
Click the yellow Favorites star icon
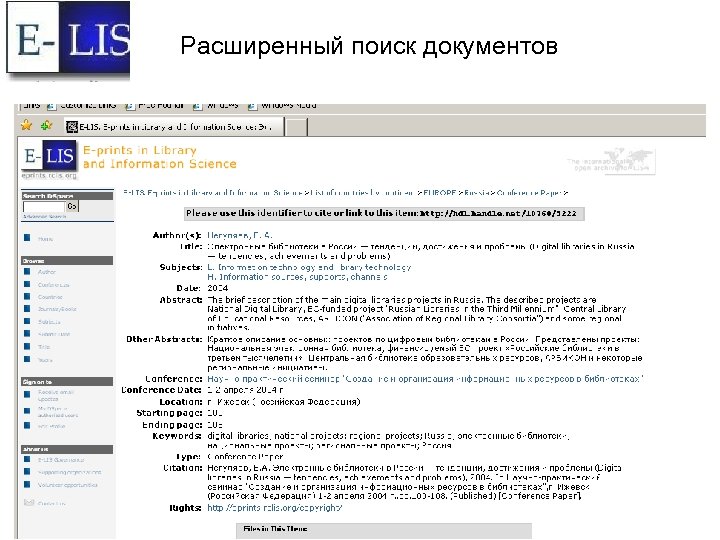click(26, 125)
